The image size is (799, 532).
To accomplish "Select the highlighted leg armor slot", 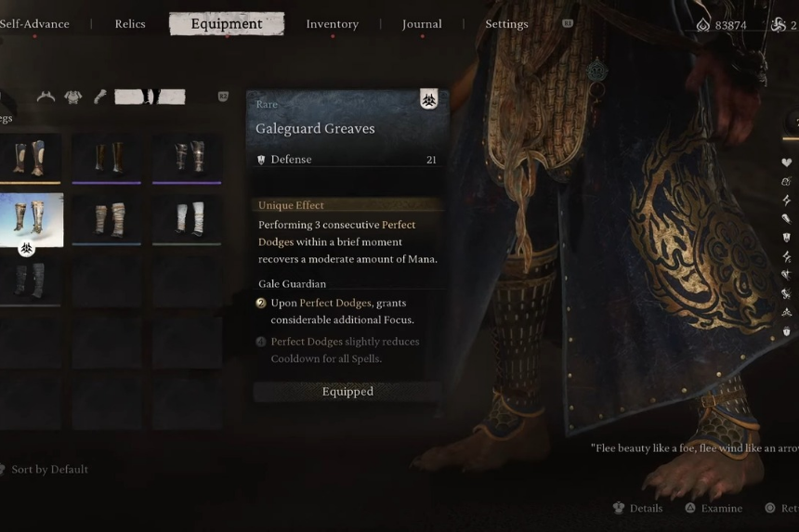I will pyautogui.click(x=150, y=97).
